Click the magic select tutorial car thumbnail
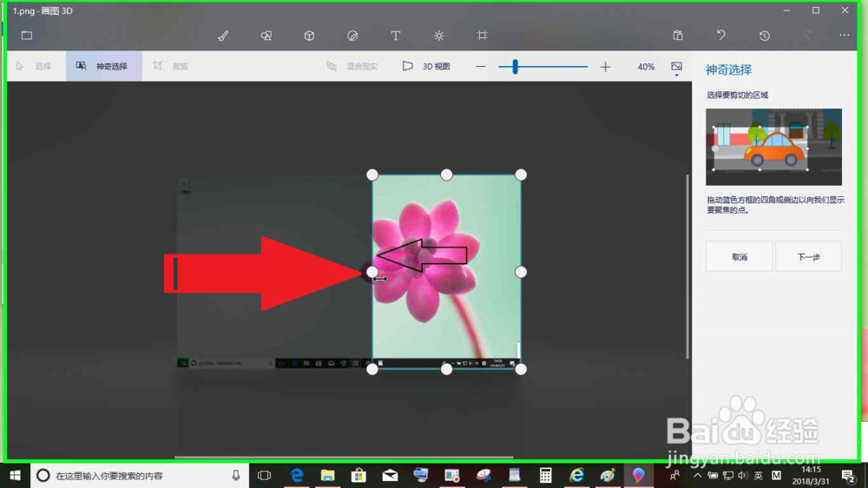The height and width of the screenshot is (488, 868). (774, 147)
